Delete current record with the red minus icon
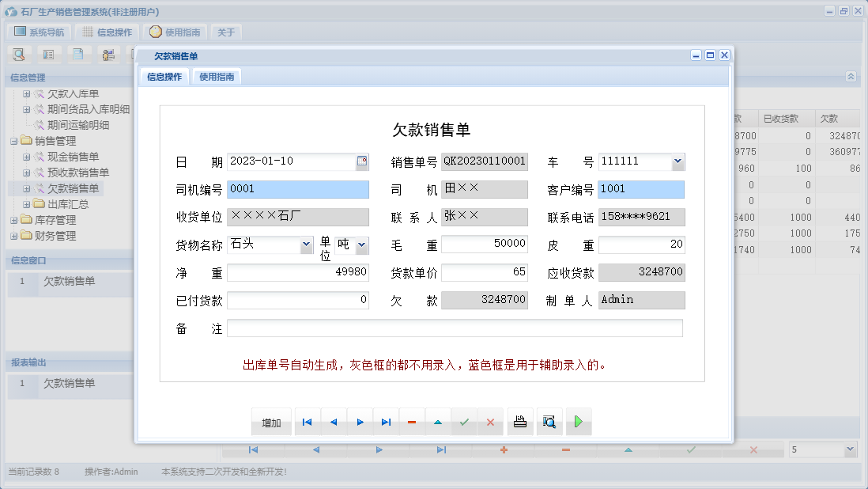This screenshot has height=489, width=868. click(x=412, y=422)
